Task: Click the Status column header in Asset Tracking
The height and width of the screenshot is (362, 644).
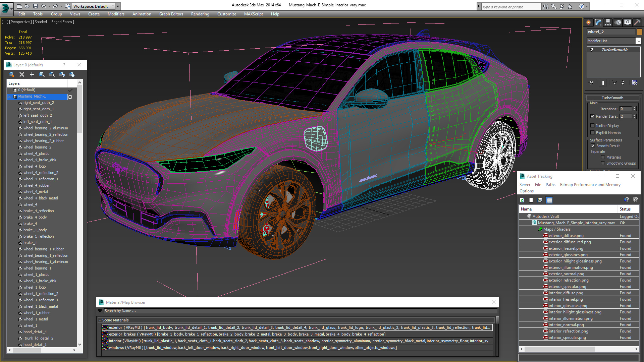Action: (628, 209)
